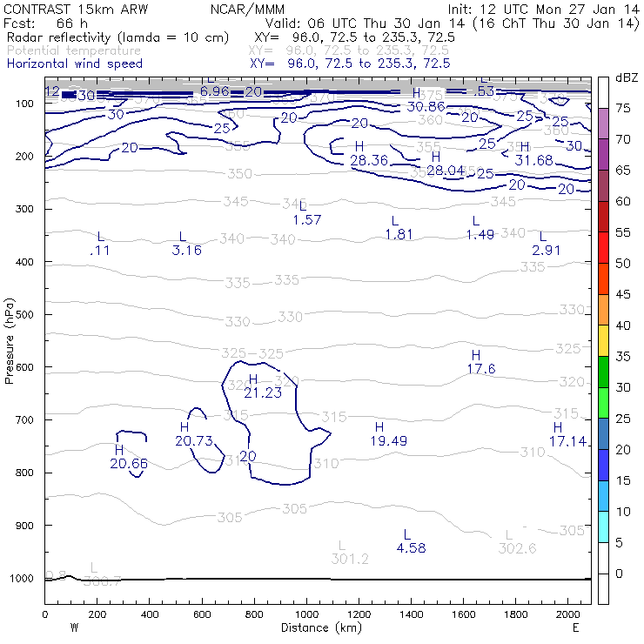Screen dimensions: 644x644
Task: Click the wind minimum value '1.49'
Action: [480, 235]
